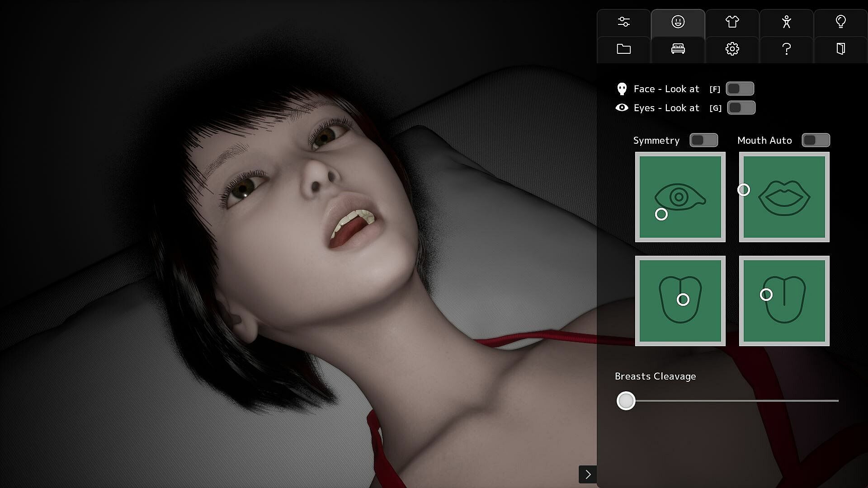Enable the Mouth Auto toggle
Screen dimensions: 868x488
816,141
